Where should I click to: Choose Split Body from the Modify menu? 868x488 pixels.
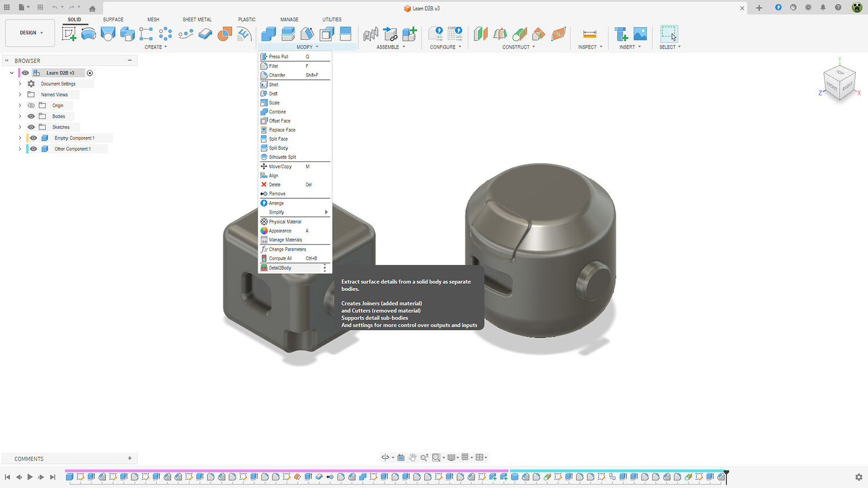[x=295, y=148]
